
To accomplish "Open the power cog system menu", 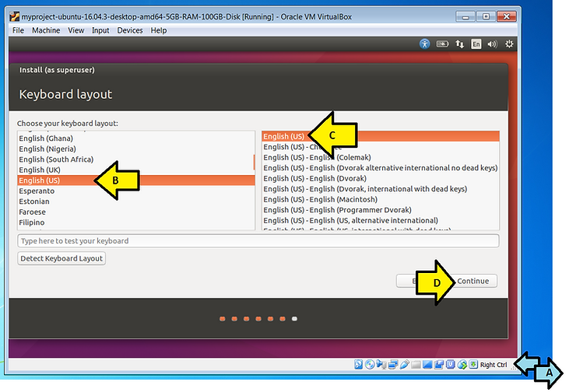I will 510,44.
